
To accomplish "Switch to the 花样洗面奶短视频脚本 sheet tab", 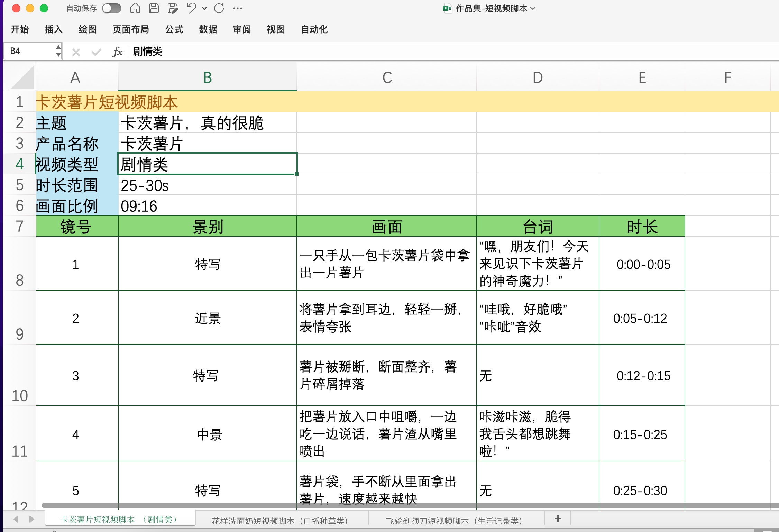I will (279, 521).
